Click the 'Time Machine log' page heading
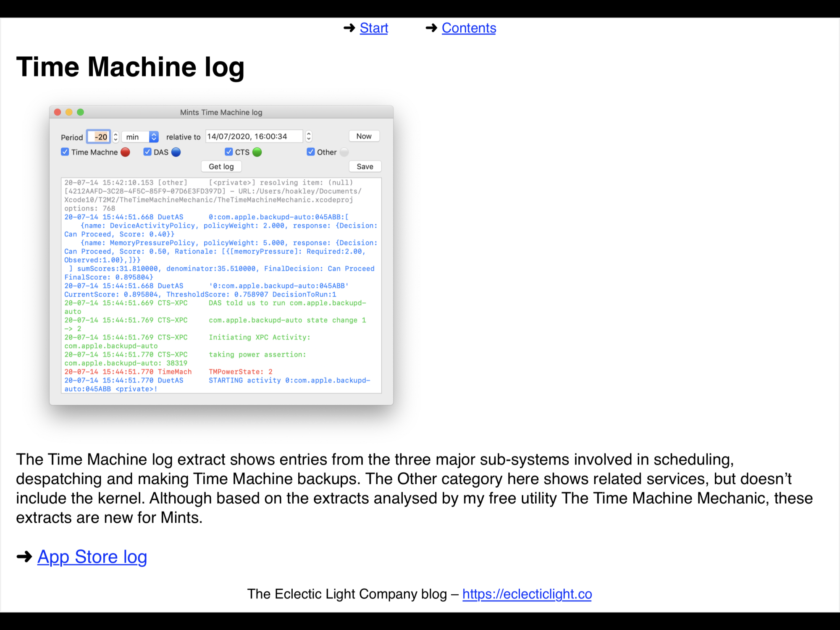Viewport: 840px width, 630px height. click(x=130, y=67)
